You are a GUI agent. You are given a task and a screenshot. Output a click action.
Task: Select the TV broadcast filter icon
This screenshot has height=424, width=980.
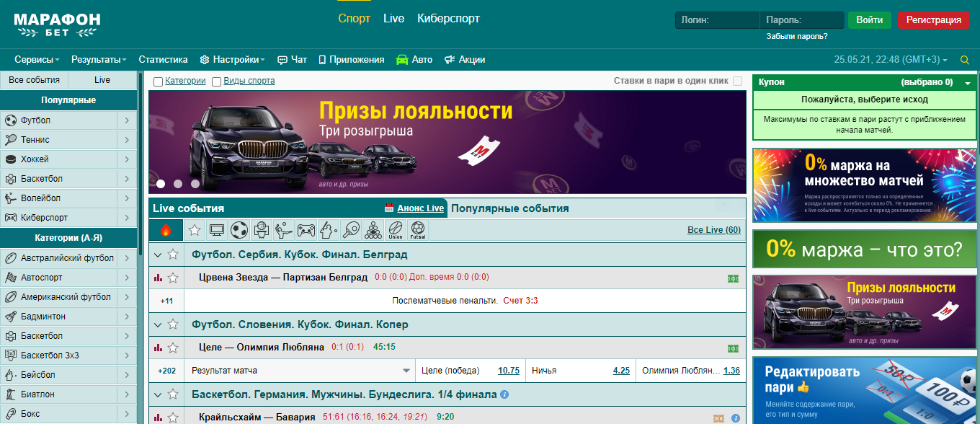click(216, 231)
